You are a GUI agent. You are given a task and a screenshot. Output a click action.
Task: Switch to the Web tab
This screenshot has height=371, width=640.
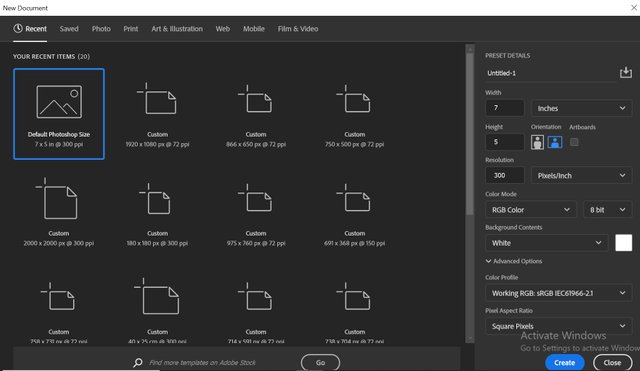(223, 29)
